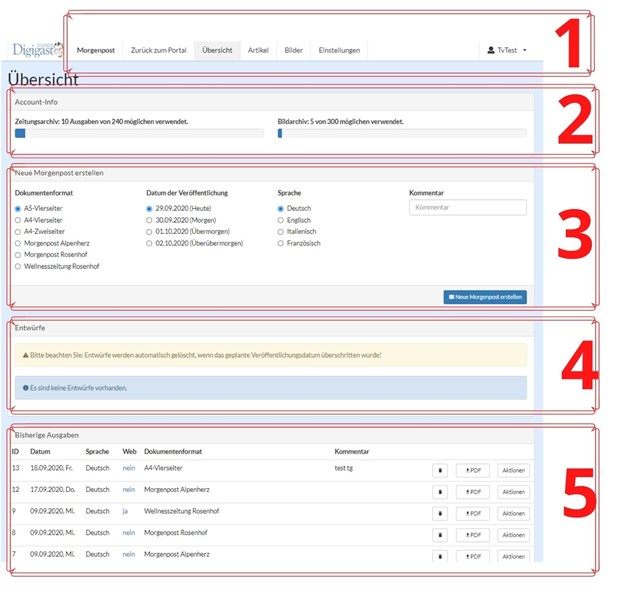This screenshot has height=592, width=634.
Task: Download PDF of issue 9
Action: (x=473, y=513)
